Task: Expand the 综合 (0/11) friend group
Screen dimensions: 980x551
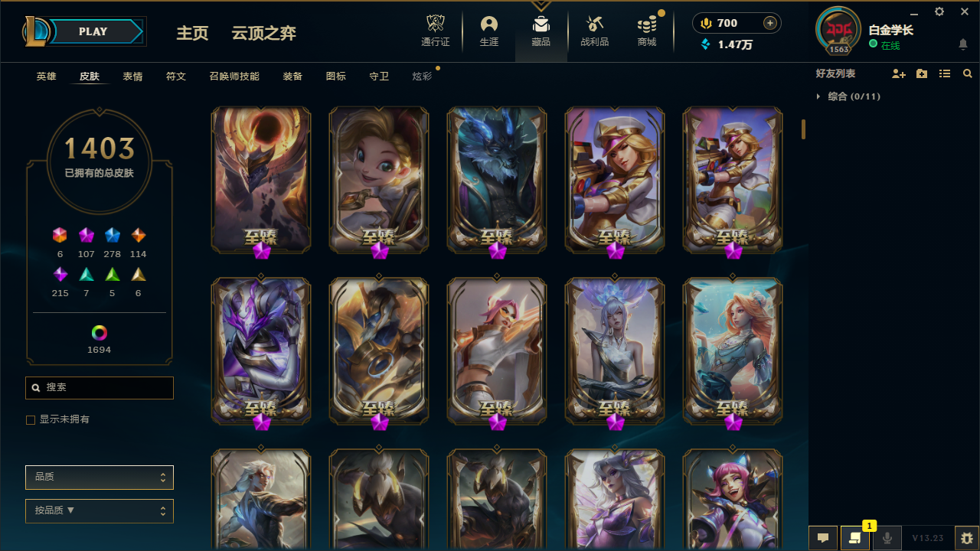Action: [x=848, y=96]
